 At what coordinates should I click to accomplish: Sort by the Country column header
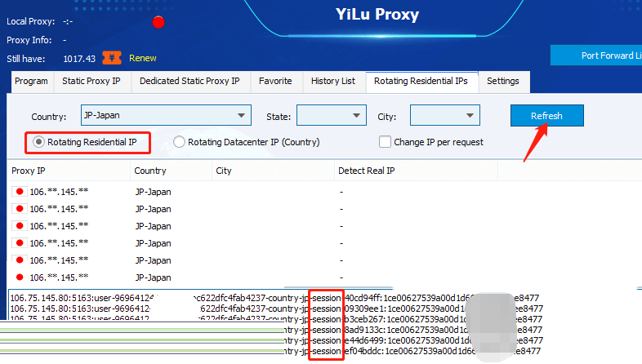(x=172, y=171)
